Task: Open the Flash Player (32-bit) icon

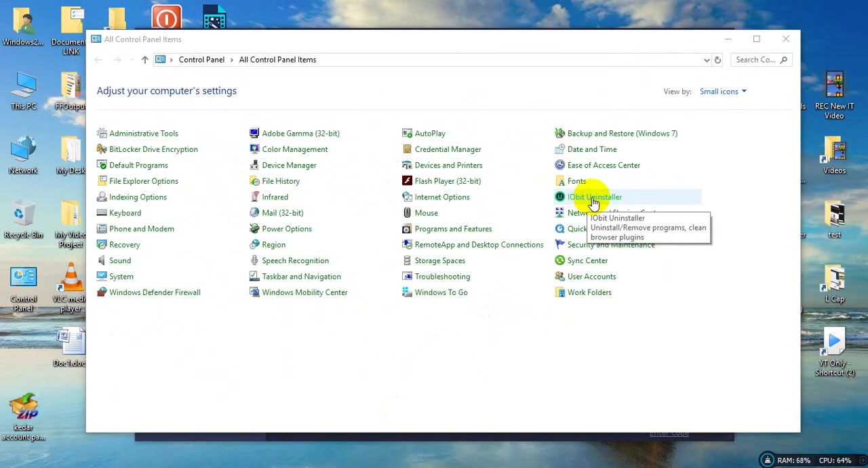Action: click(407, 181)
